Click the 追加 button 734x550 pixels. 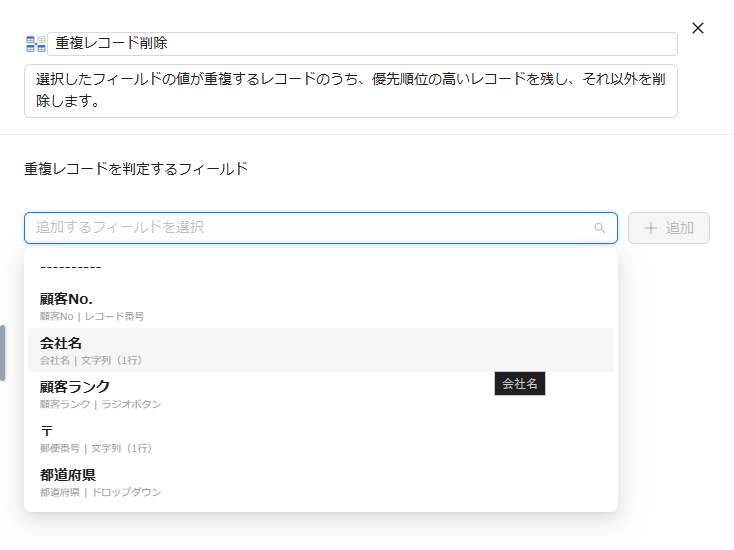pos(668,228)
